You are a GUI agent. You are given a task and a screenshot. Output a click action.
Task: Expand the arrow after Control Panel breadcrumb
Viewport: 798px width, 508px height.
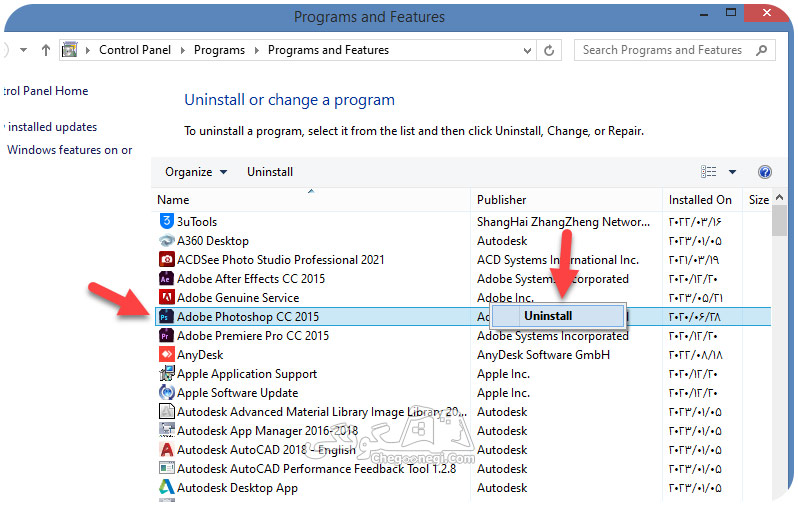click(x=183, y=50)
